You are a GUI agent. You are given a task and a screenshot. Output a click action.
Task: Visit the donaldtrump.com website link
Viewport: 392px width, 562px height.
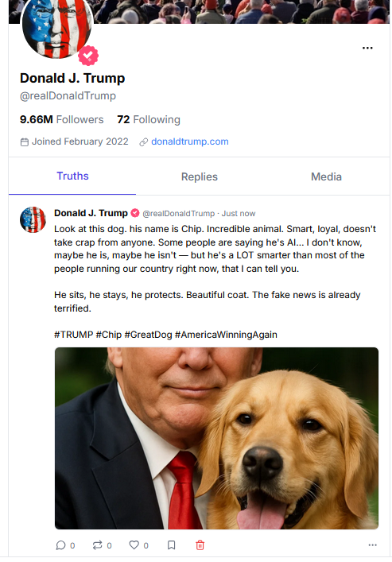pos(190,141)
